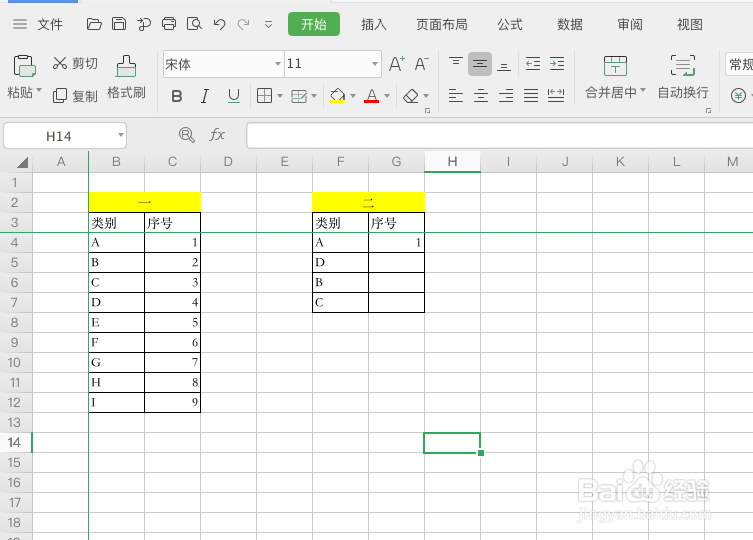The width and height of the screenshot is (753, 540).
Task: Switch to the 插入 tab
Action: coord(374,24)
